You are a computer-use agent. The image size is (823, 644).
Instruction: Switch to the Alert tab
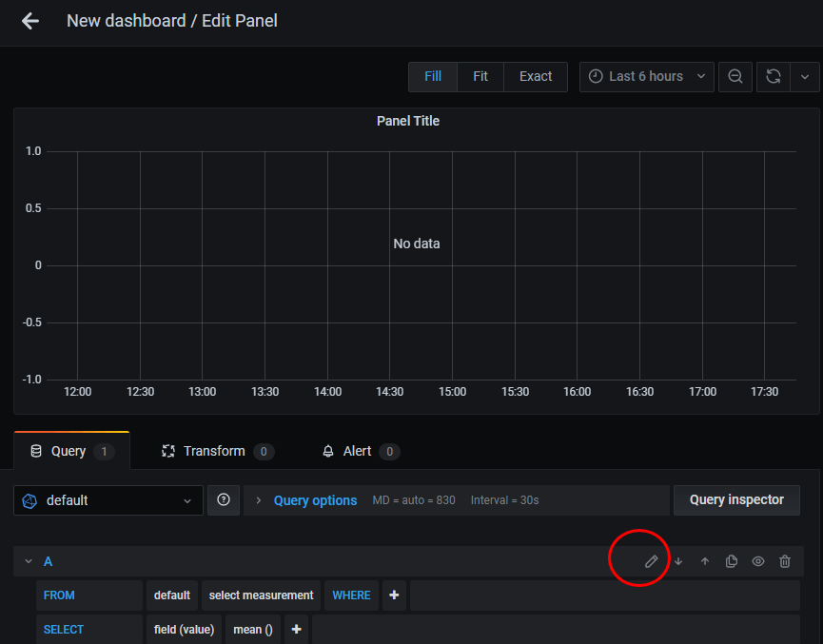pos(357,451)
